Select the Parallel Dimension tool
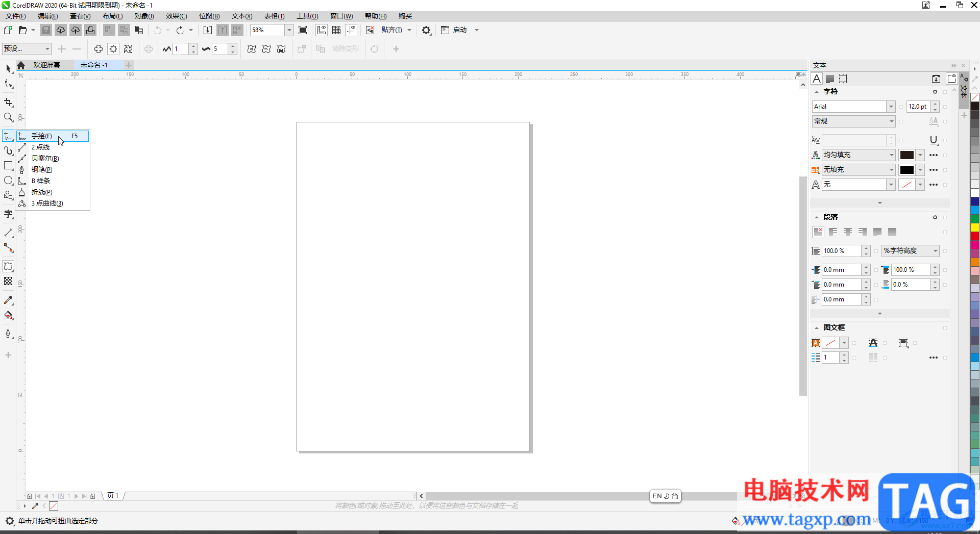This screenshot has width=980, height=534. pyautogui.click(x=8, y=233)
